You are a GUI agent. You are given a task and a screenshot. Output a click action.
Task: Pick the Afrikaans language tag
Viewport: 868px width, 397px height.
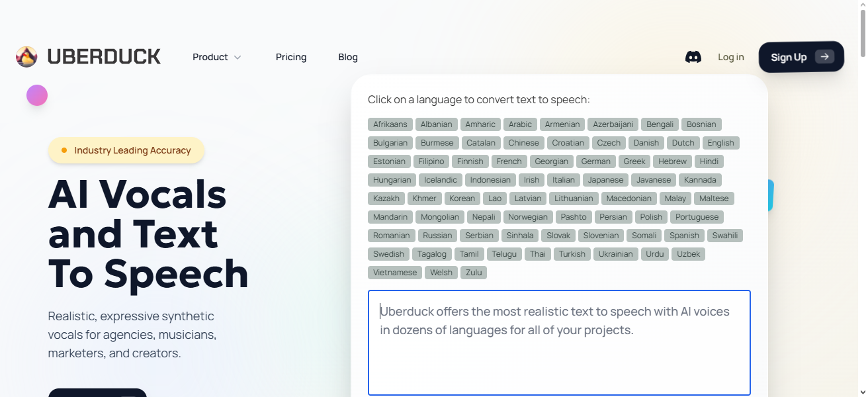coord(390,124)
